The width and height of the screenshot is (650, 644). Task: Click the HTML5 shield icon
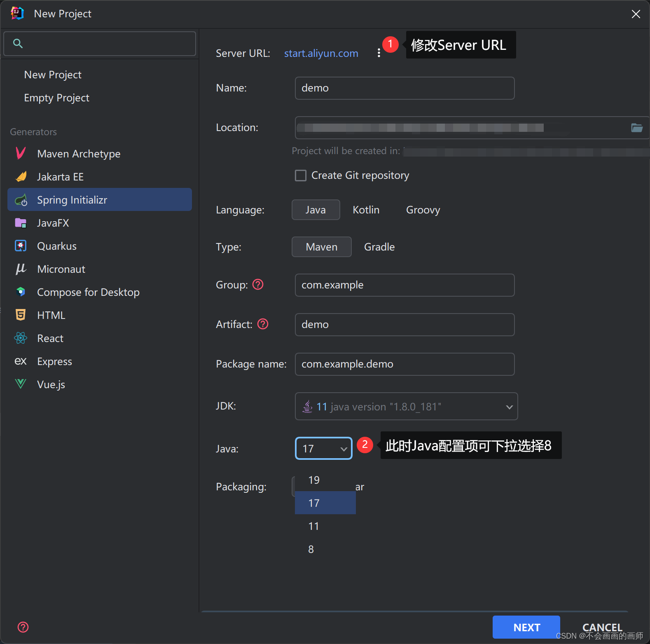coord(21,315)
